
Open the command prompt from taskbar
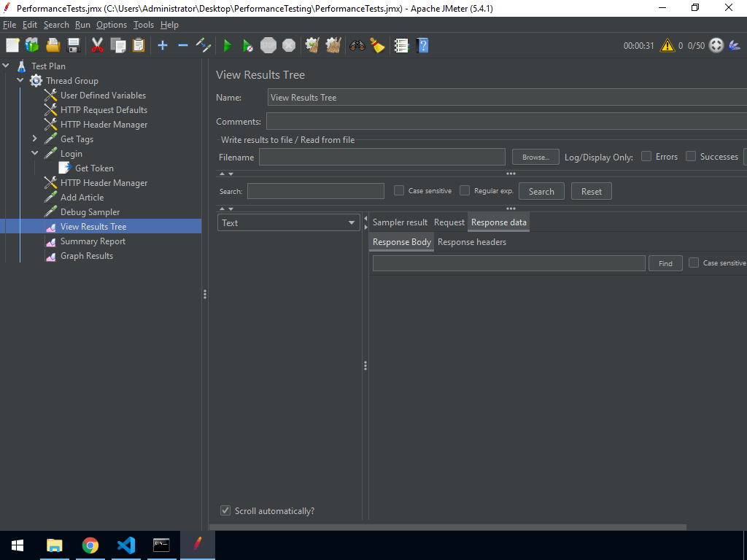pos(161,545)
